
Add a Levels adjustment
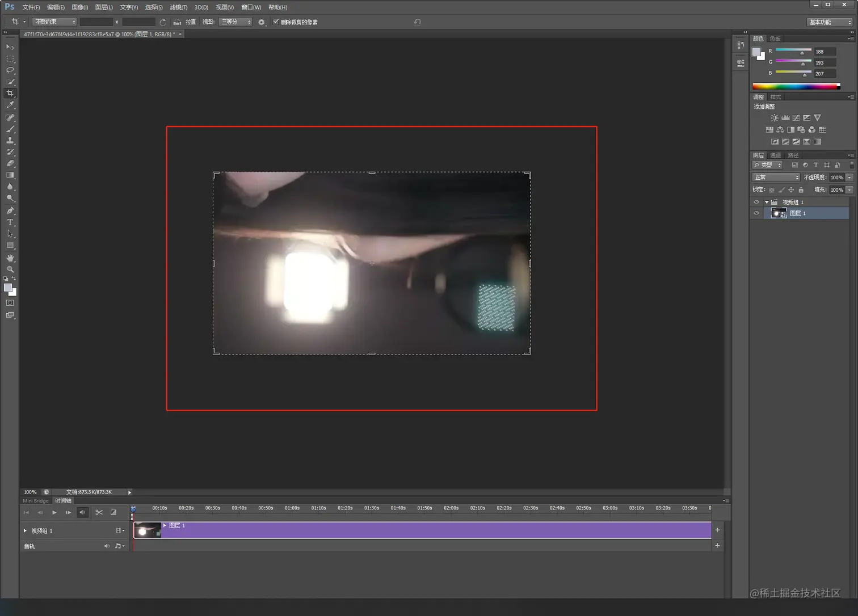785,118
